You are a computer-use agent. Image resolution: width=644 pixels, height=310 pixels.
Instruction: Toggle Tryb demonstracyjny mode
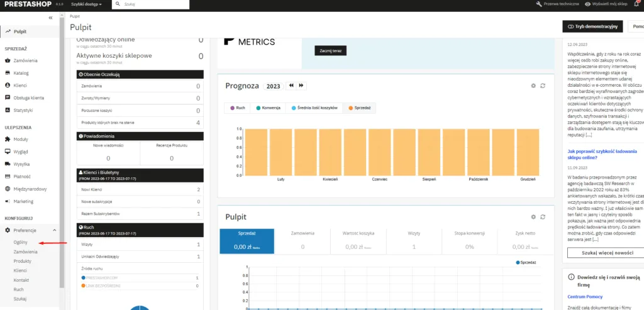592,26
